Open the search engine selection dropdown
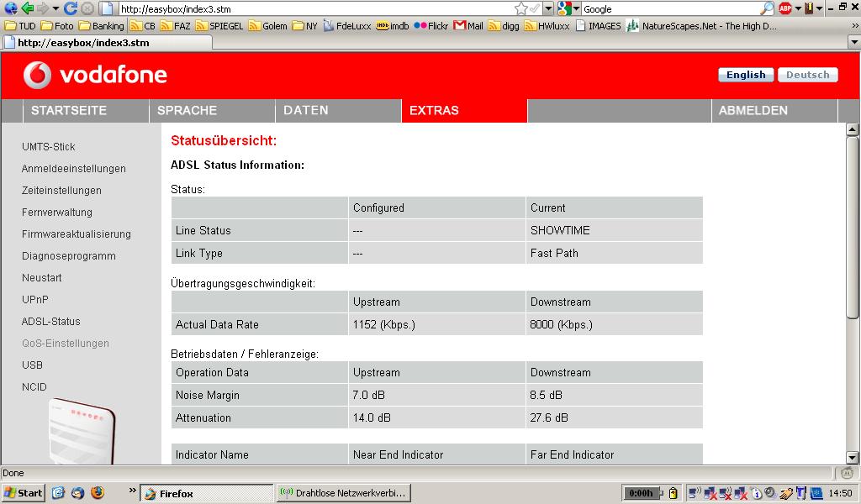This screenshot has width=861, height=504. 576,8
